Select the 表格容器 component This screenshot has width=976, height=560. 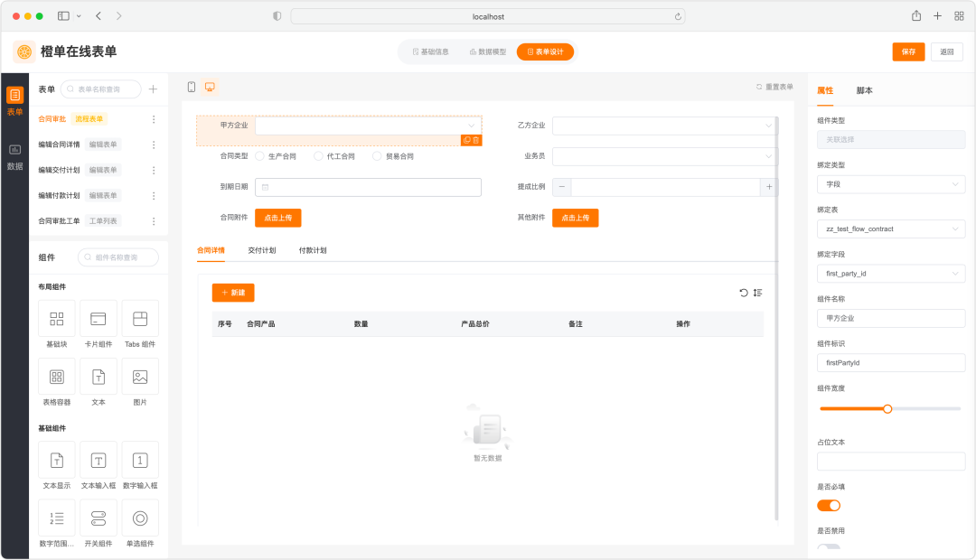(57, 382)
